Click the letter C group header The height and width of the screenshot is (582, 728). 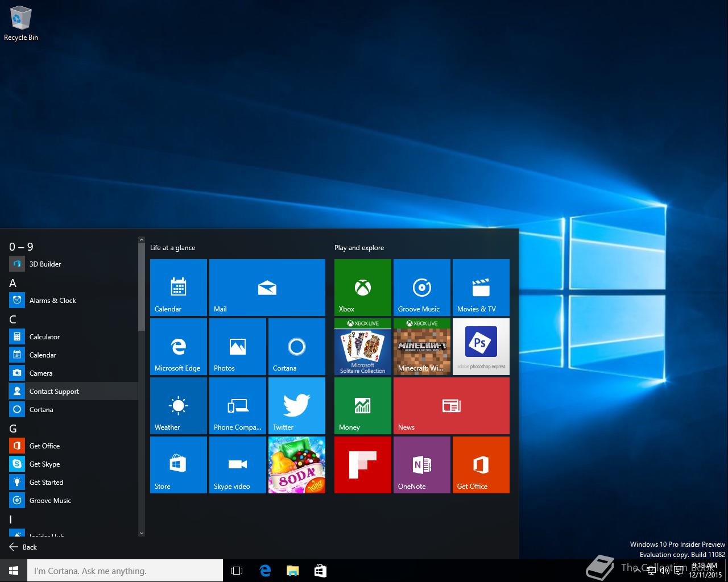[13, 319]
